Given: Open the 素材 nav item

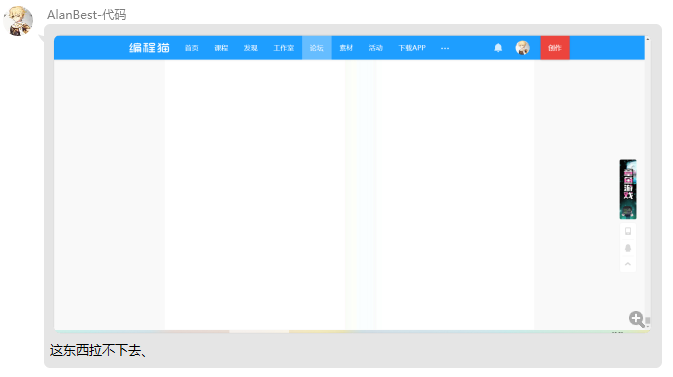Looking at the screenshot, I should [x=346, y=48].
